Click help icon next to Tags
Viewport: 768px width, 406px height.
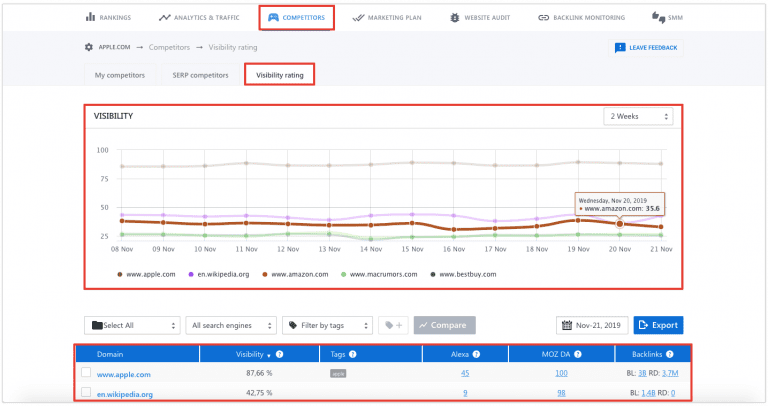[x=353, y=354]
